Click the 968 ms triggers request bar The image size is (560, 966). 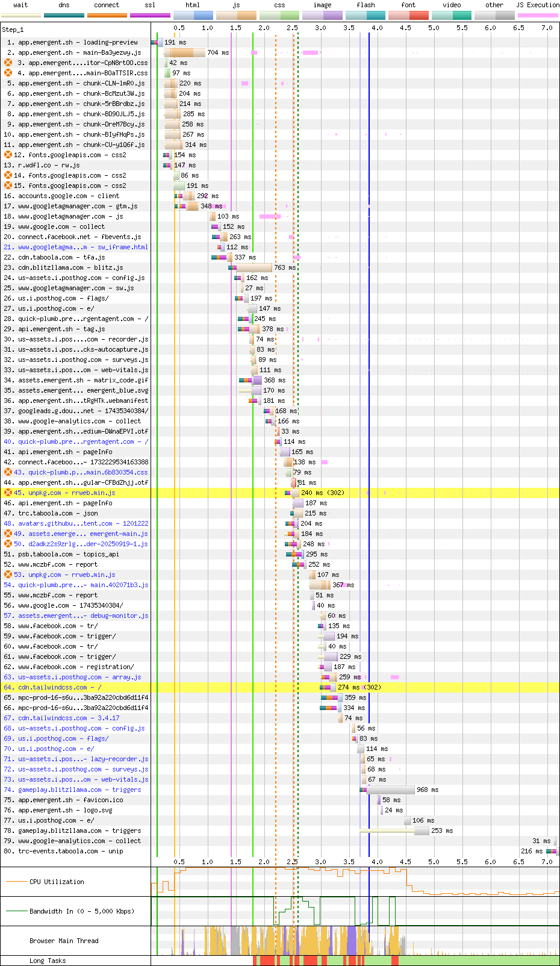tap(390, 790)
